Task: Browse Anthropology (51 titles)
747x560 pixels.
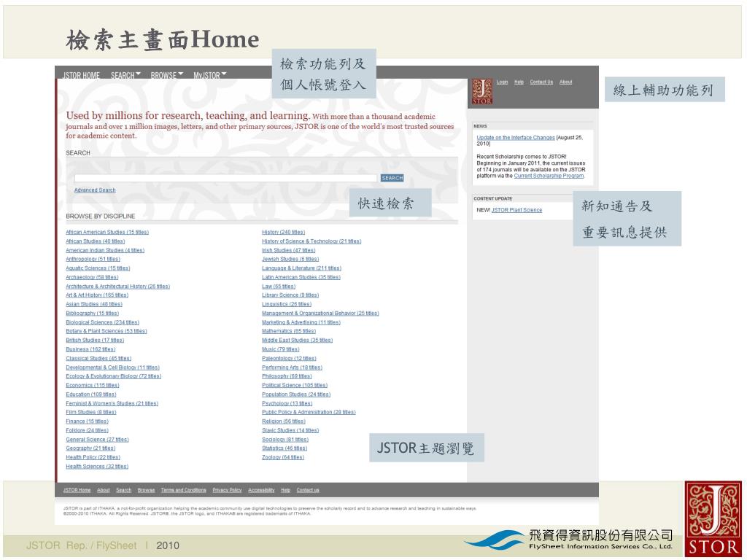Action: coord(93,259)
